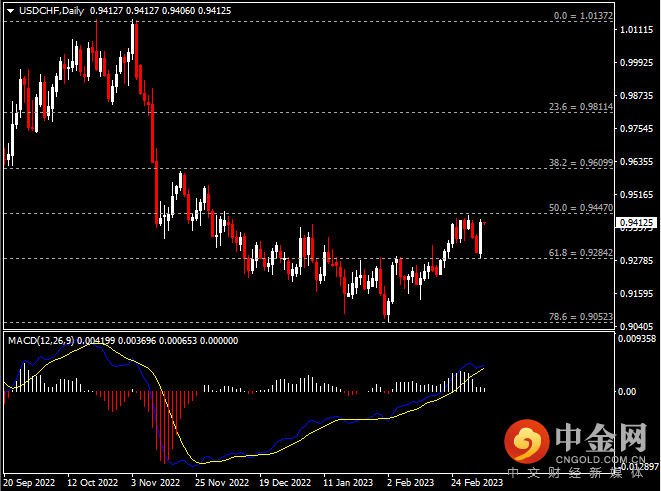Click the small red arrow marker at last candle
The image size is (661, 491).
(484, 223)
